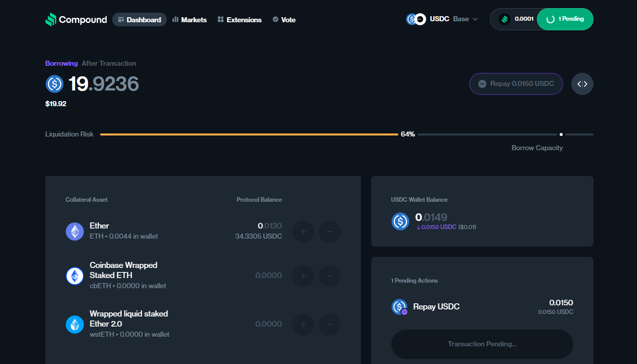Click the code brackets icon button
The width and height of the screenshot is (637, 364).
coord(582,84)
